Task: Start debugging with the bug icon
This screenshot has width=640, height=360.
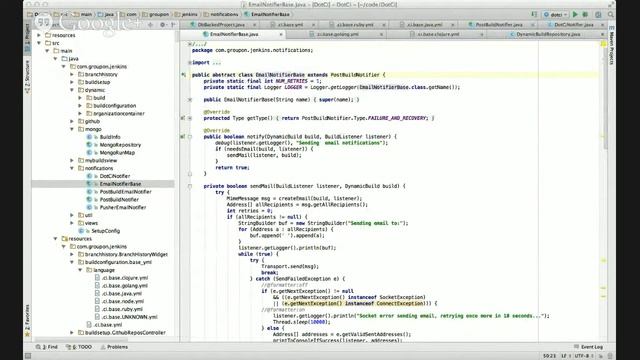Action: click(x=585, y=14)
